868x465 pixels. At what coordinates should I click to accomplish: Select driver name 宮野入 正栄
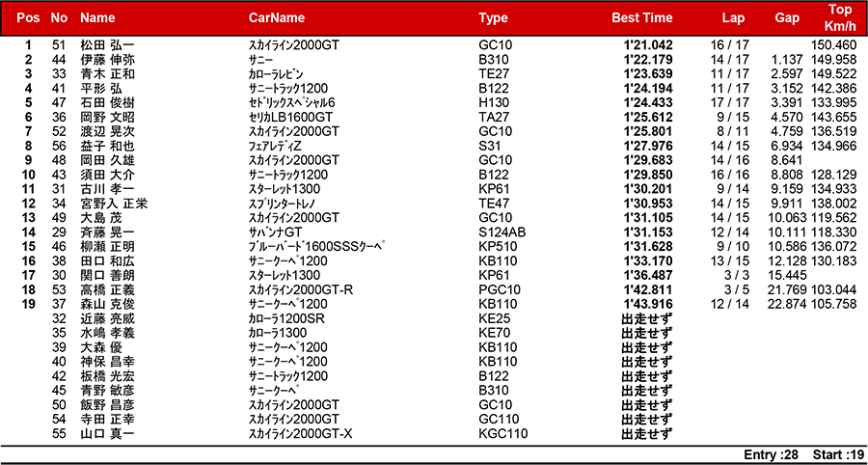[114, 204]
